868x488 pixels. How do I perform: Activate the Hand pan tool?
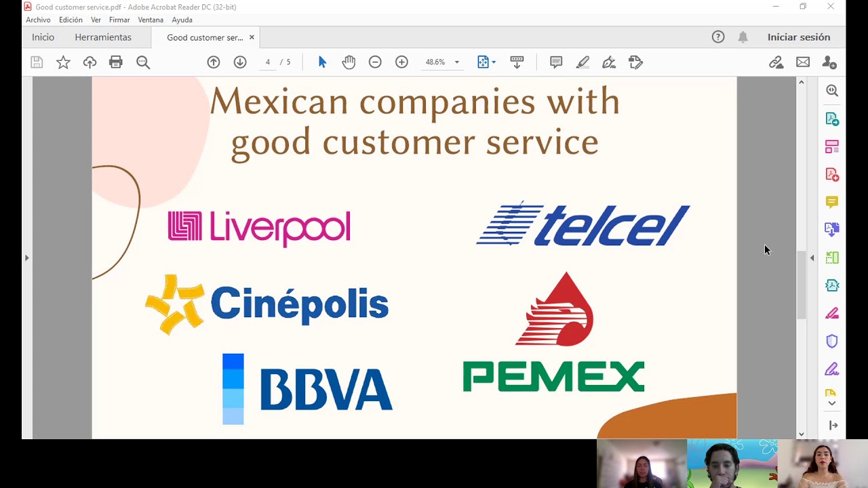click(349, 62)
